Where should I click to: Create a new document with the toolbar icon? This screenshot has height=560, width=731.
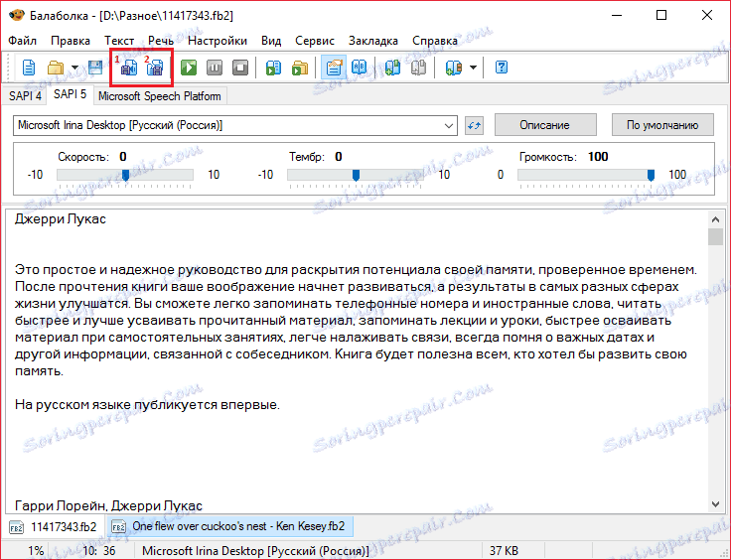point(29,69)
